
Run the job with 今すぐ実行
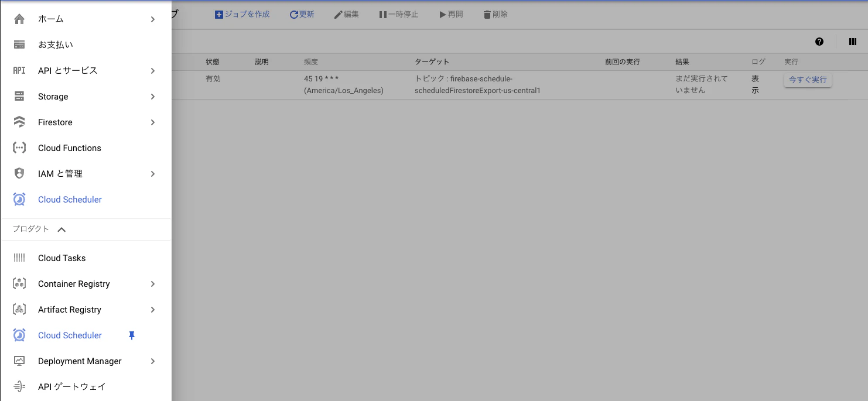click(808, 80)
